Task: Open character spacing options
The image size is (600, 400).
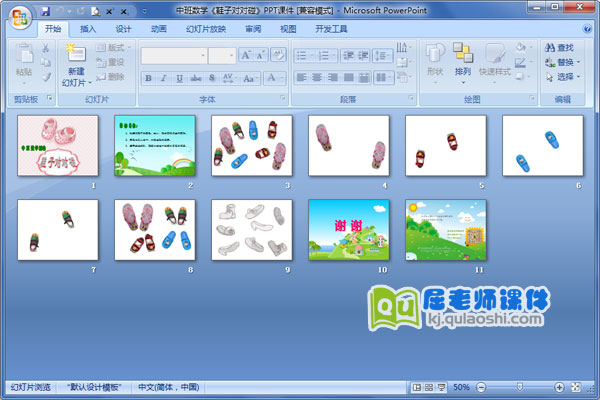Action: click(228, 78)
